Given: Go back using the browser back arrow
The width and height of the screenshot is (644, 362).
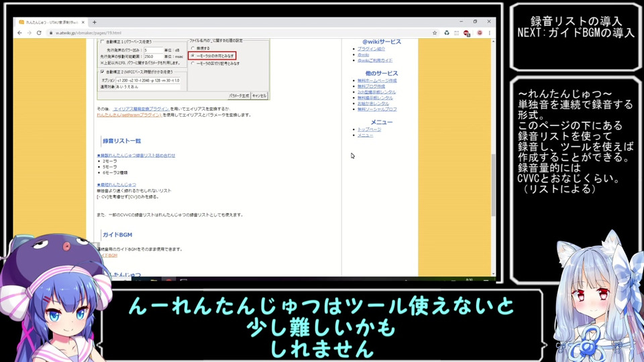Looking at the screenshot, I should 19,33.
